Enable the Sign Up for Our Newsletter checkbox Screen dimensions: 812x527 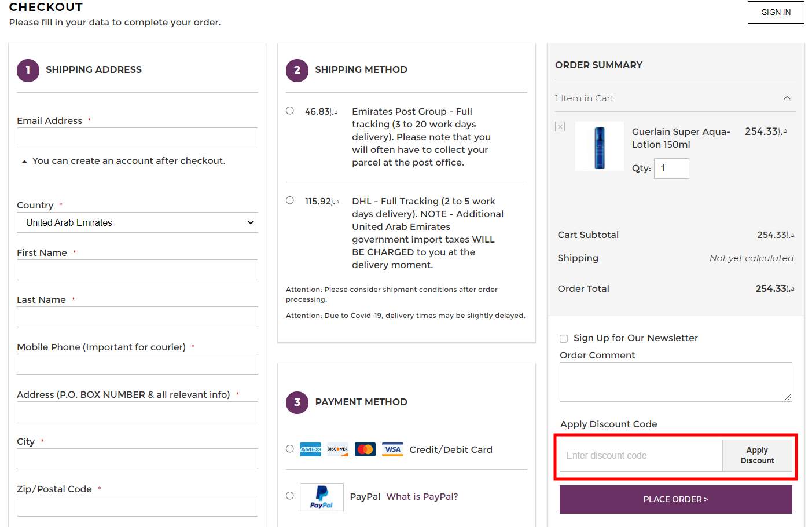tap(563, 338)
